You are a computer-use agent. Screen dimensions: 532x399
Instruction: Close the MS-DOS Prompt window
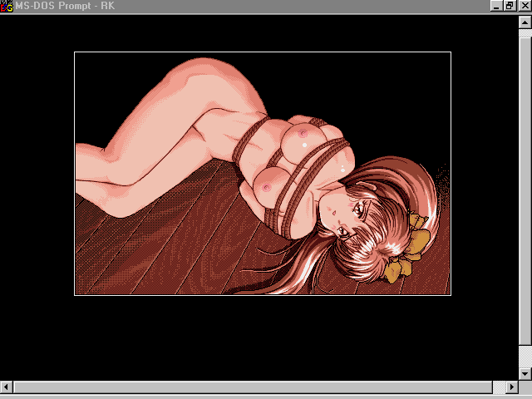524,6
